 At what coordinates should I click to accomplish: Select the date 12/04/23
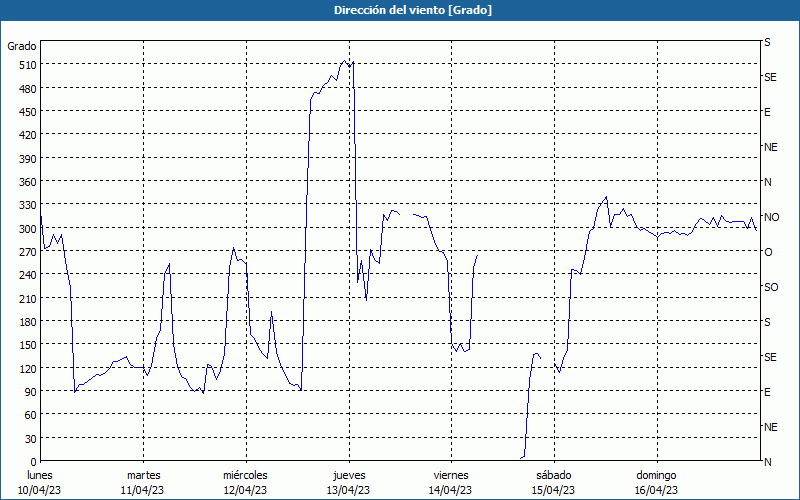(x=245, y=490)
